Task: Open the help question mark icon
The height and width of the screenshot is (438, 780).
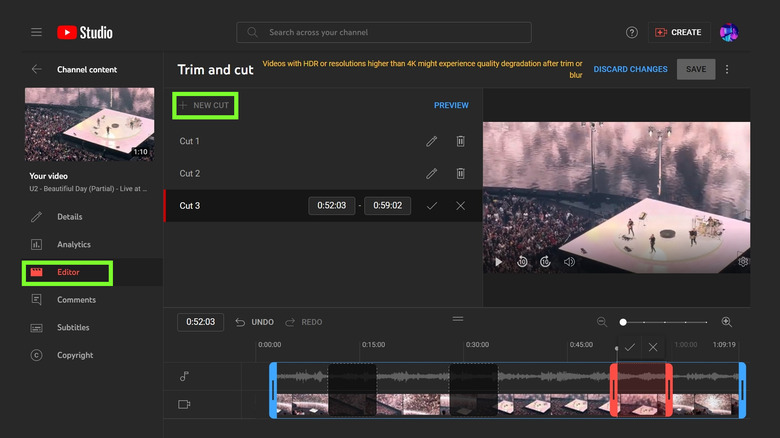Action: [x=632, y=32]
